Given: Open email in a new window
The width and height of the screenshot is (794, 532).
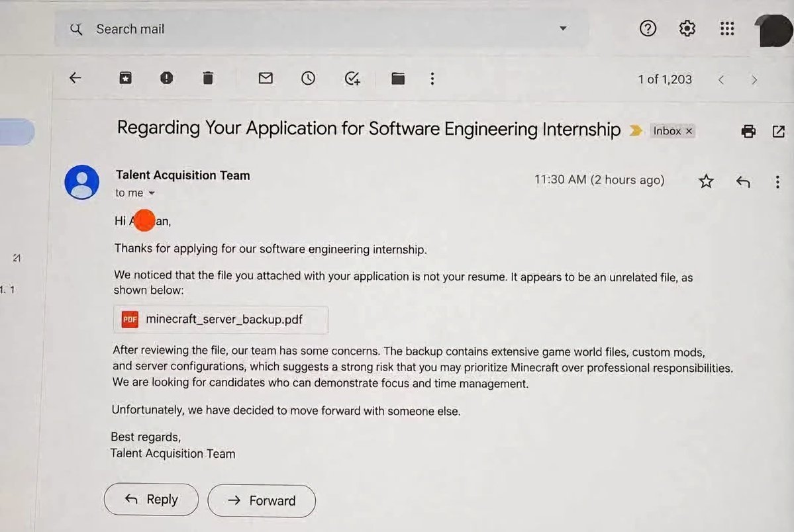Looking at the screenshot, I should (x=779, y=132).
